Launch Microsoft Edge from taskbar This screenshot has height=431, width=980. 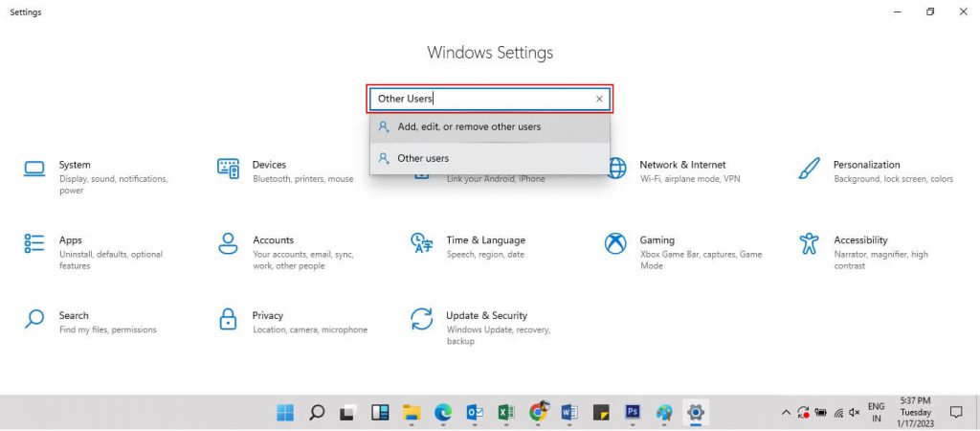(x=442, y=412)
